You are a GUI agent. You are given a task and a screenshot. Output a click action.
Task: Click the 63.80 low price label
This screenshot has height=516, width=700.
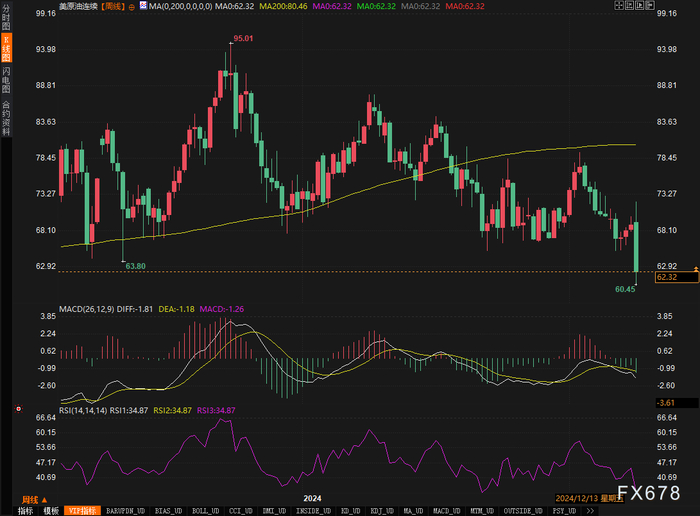click(135, 266)
